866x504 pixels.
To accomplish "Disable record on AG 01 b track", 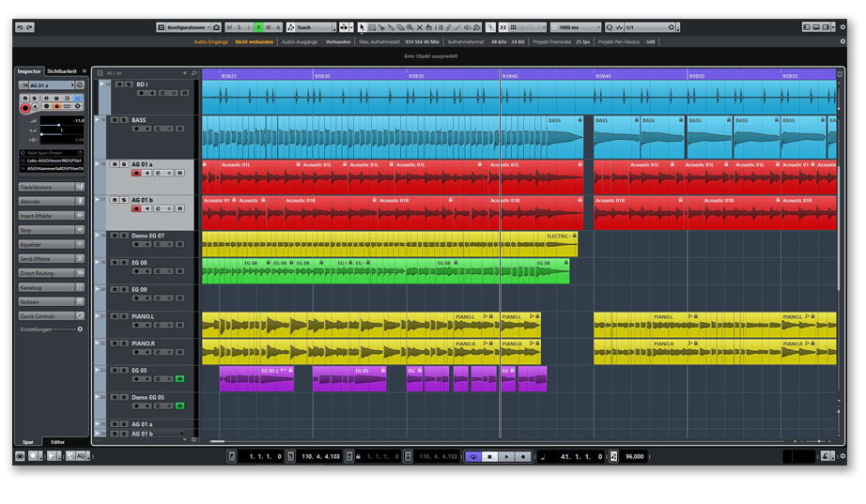I will (x=136, y=208).
